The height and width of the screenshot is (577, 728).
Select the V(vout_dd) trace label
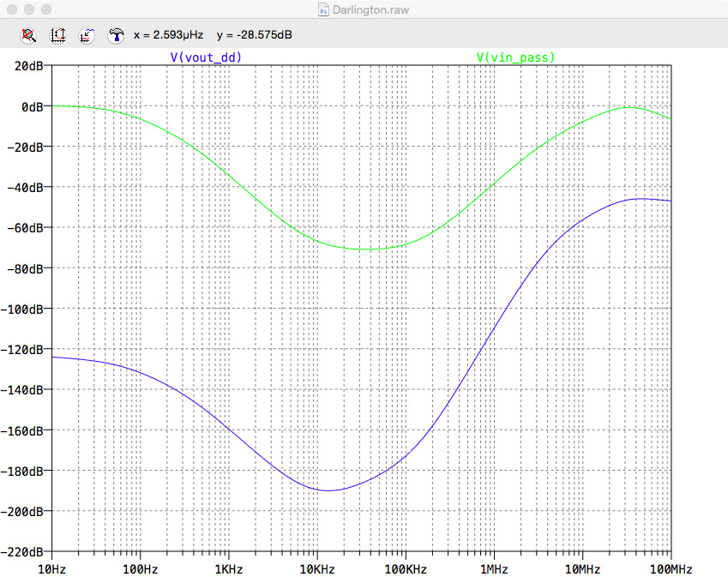tap(206, 57)
